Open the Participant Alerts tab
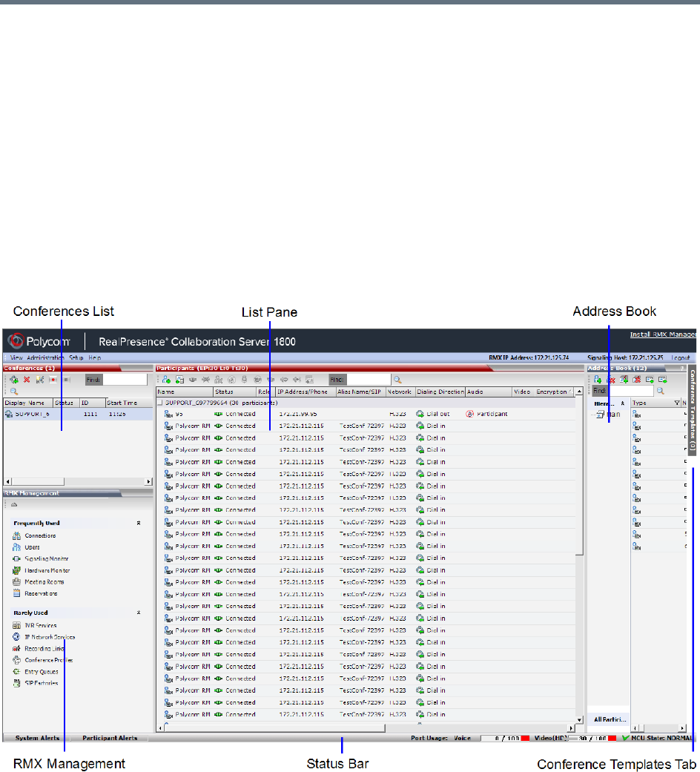The image size is (700, 772). [110, 738]
